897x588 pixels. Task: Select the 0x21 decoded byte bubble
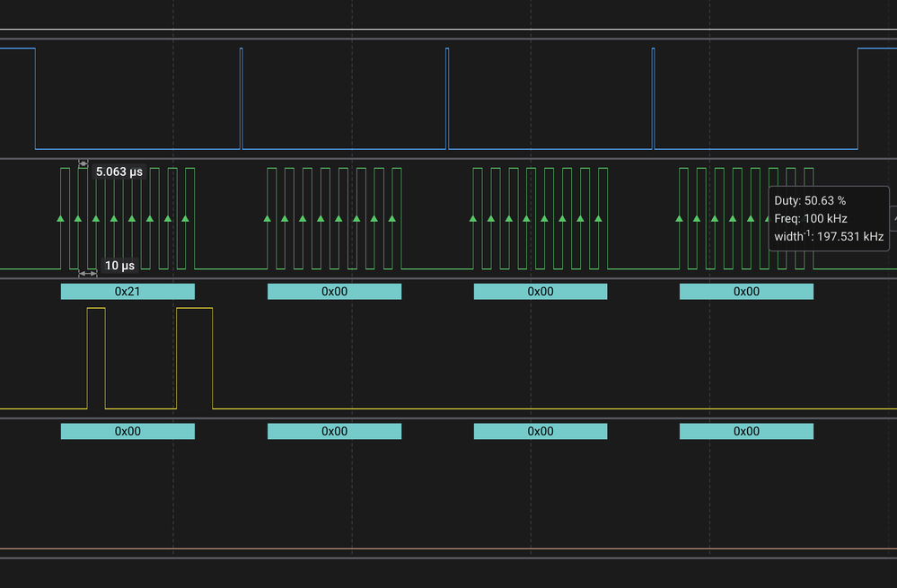(x=128, y=291)
